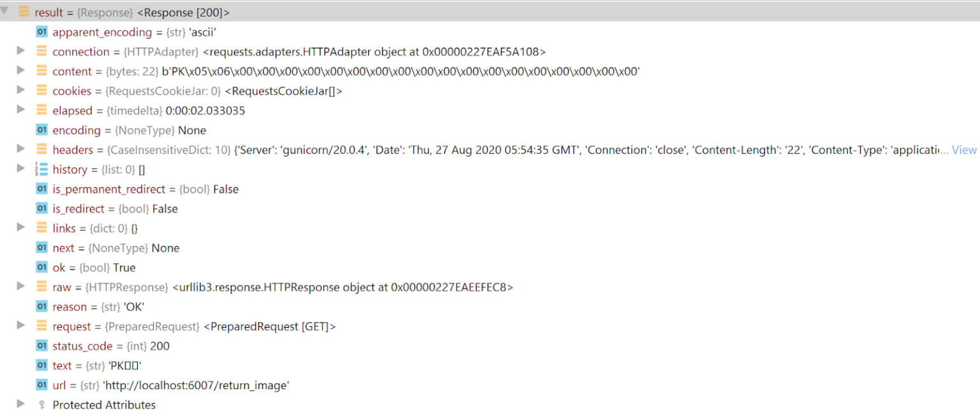
Task: Expand the cookies RequestsCookieJar node
Action: (x=21, y=90)
